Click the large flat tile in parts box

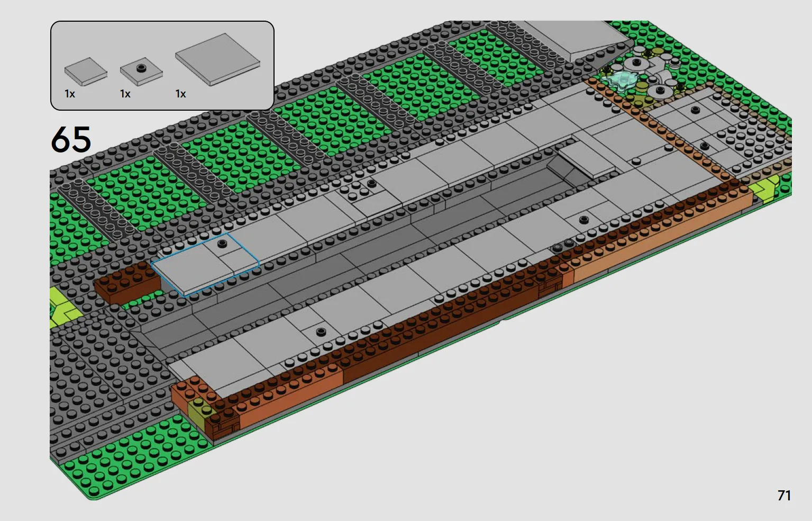pyautogui.click(x=217, y=59)
